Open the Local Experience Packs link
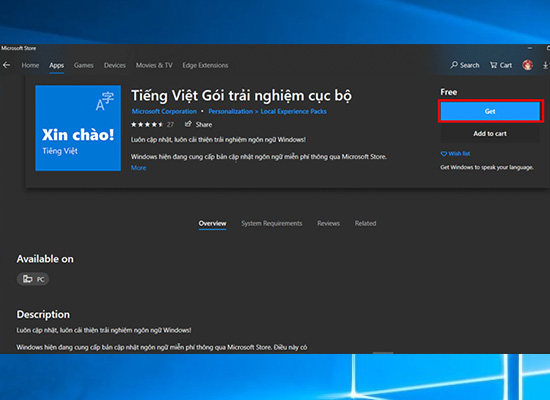Image resolution: width=550 pixels, height=400 pixels. coord(294,112)
